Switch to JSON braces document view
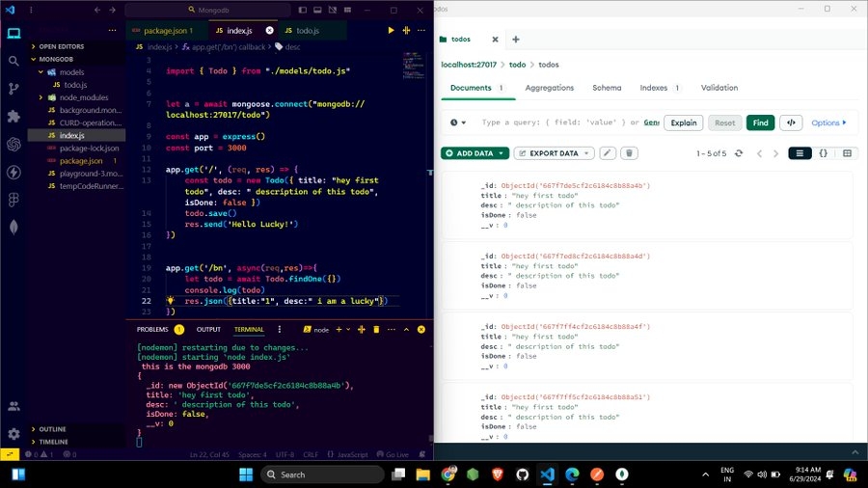Viewport: 868px width, 488px height. [824, 153]
